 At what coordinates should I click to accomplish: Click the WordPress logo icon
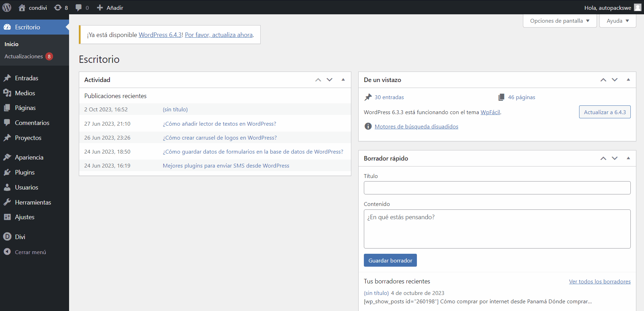[x=7, y=7]
